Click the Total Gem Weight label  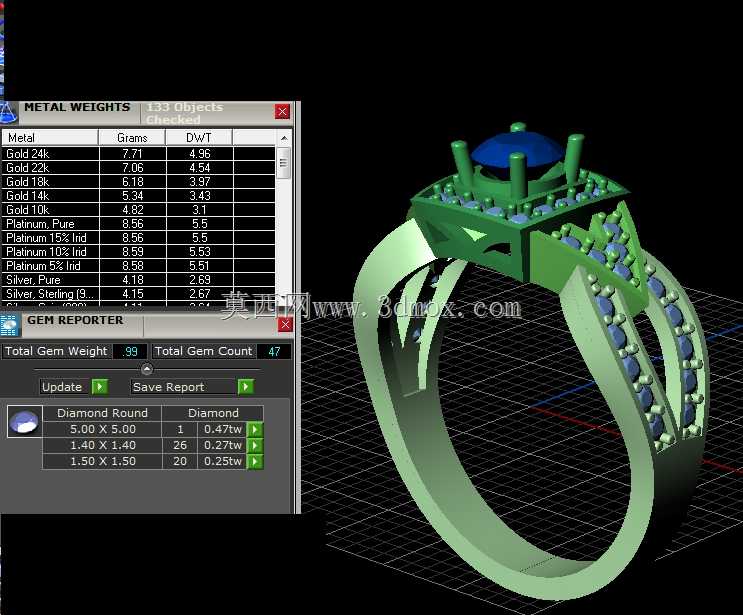(56, 351)
